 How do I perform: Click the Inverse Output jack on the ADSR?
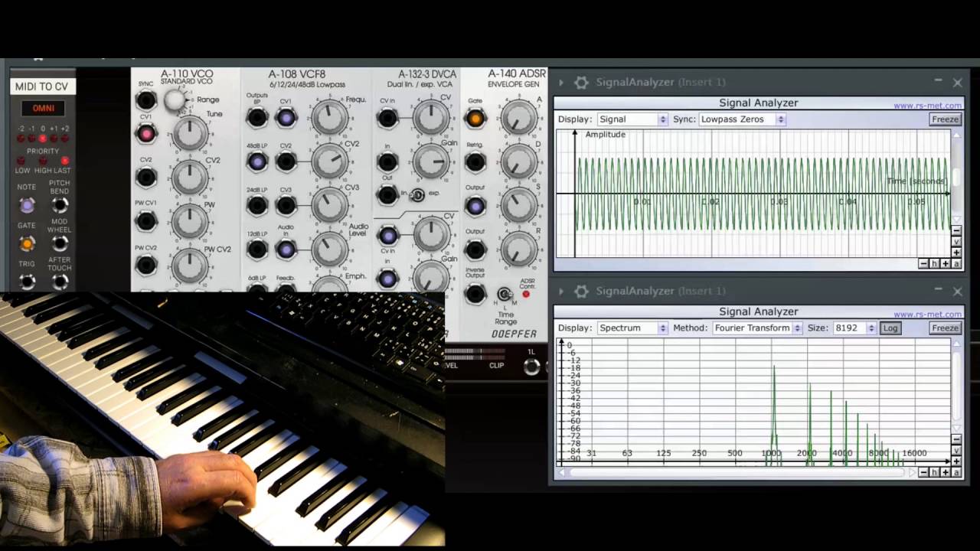click(475, 293)
